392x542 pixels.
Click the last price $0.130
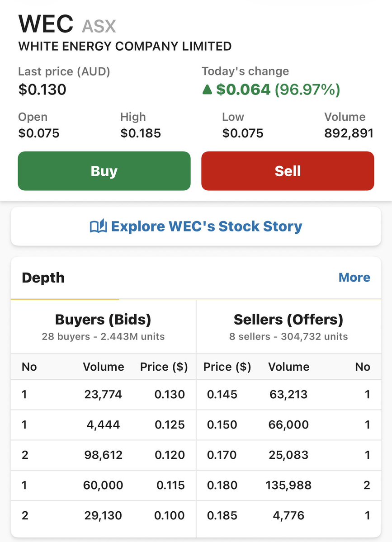point(42,90)
